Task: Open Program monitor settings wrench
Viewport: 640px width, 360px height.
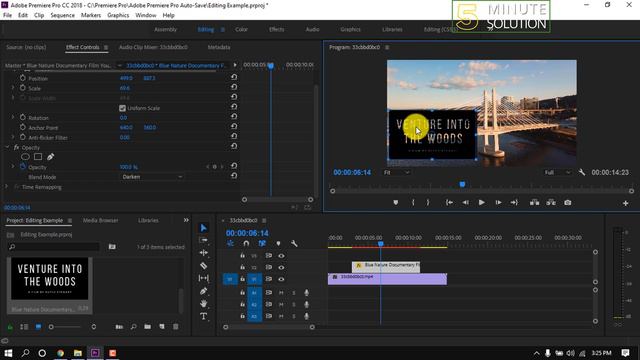Action: coord(582,173)
